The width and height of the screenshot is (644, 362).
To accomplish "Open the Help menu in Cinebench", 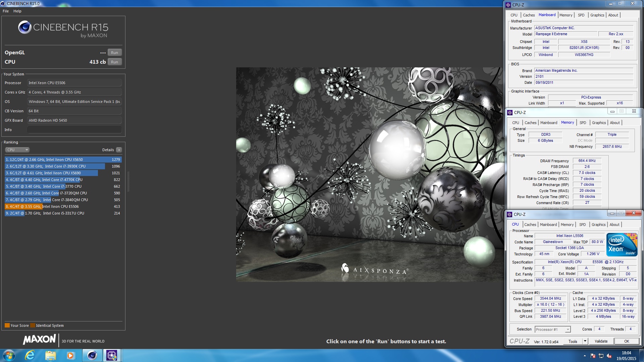I will click(17, 11).
